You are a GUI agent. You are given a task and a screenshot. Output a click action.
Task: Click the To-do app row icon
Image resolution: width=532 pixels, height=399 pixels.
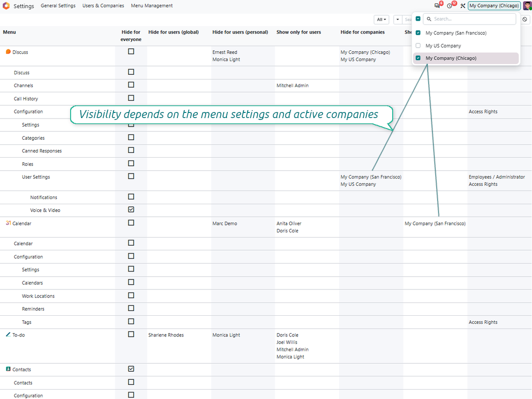point(8,335)
